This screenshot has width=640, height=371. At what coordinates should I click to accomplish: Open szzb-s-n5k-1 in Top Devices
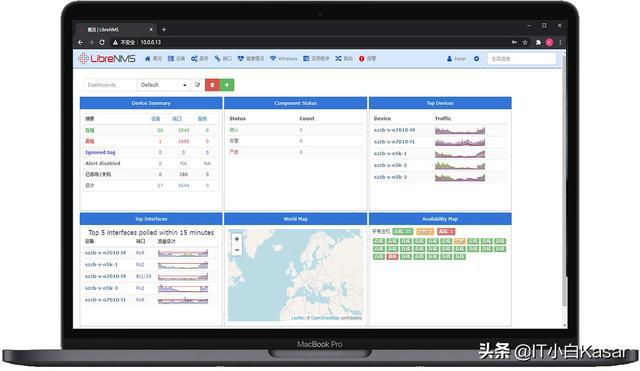coord(390,153)
